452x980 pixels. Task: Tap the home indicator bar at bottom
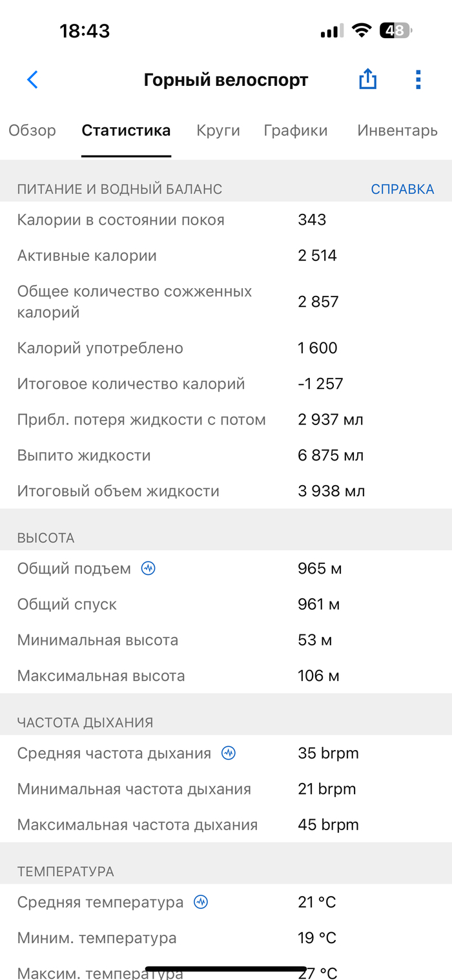(x=226, y=969)
